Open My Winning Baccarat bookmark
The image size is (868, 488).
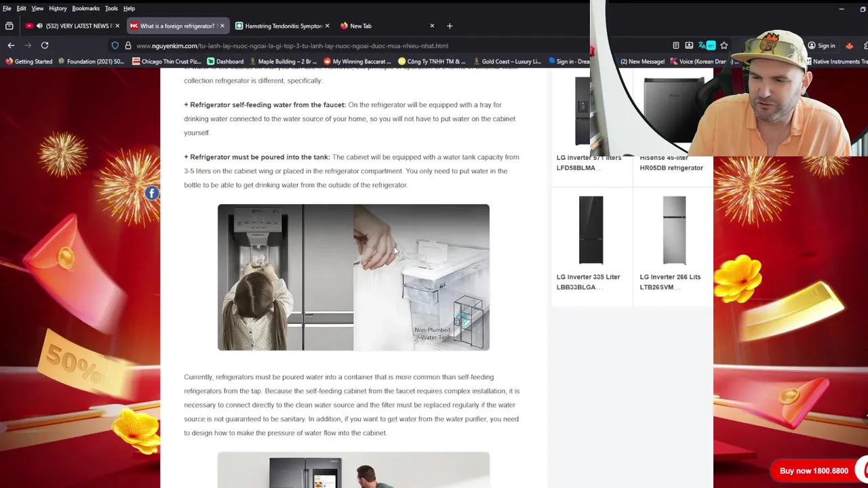click(357, 61)
